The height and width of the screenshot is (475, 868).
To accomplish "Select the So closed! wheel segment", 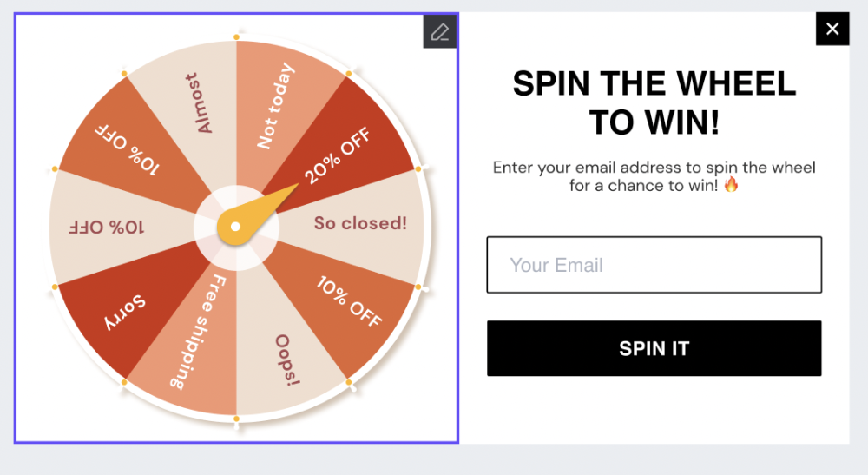I will pos(360,224).
